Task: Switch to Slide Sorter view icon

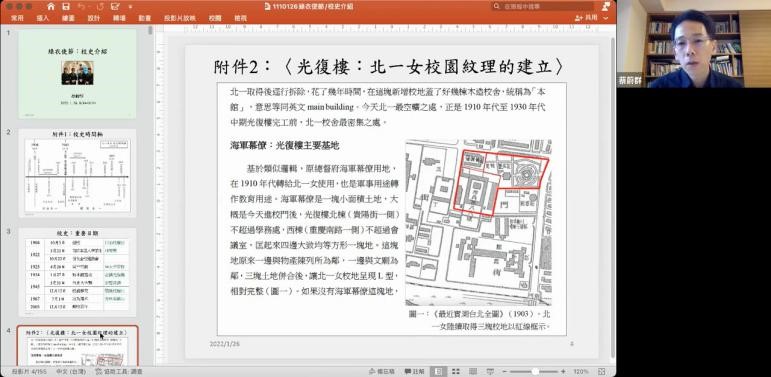Action: click(x=456, y=372)
